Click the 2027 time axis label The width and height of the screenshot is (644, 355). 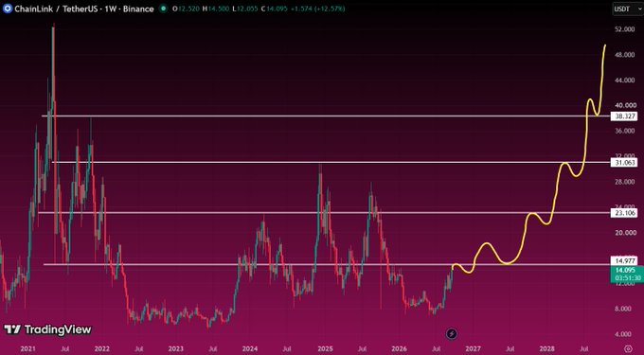473,349
